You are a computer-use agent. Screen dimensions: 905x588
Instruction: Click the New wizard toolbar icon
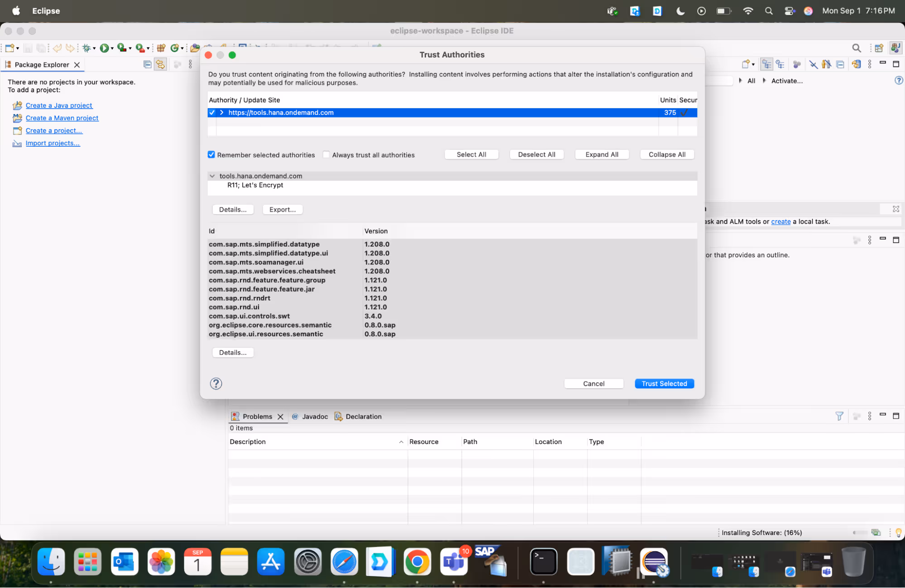pyautogui.click(x=10, y=48)
